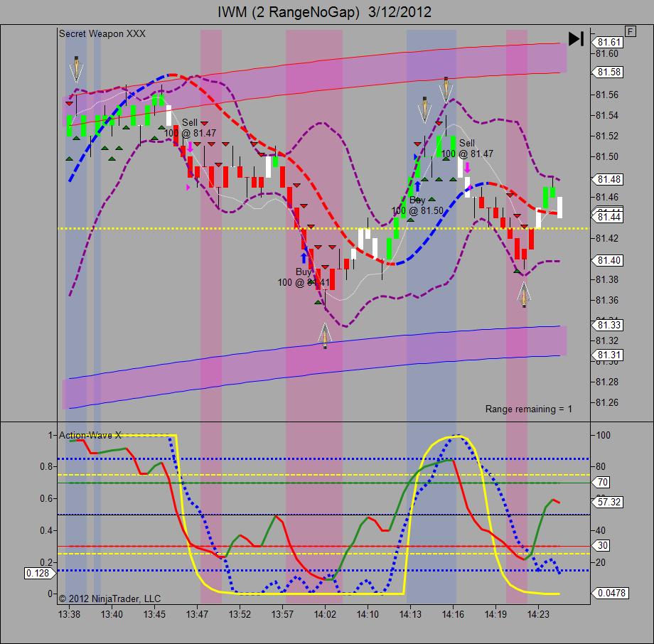Click the Sell 100 @ 81.47 label near 13:47
This screenshot has width=654, height=644.
pos(191,128)
